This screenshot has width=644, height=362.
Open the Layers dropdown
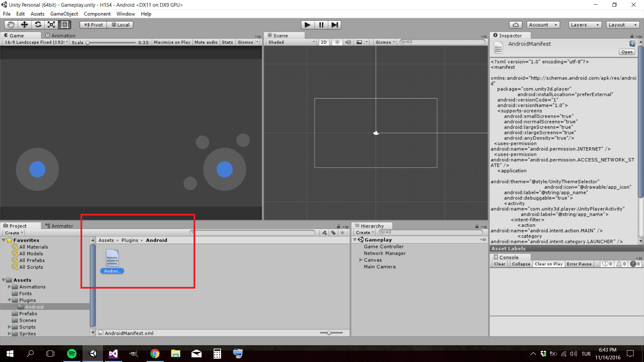coord(584,24)
